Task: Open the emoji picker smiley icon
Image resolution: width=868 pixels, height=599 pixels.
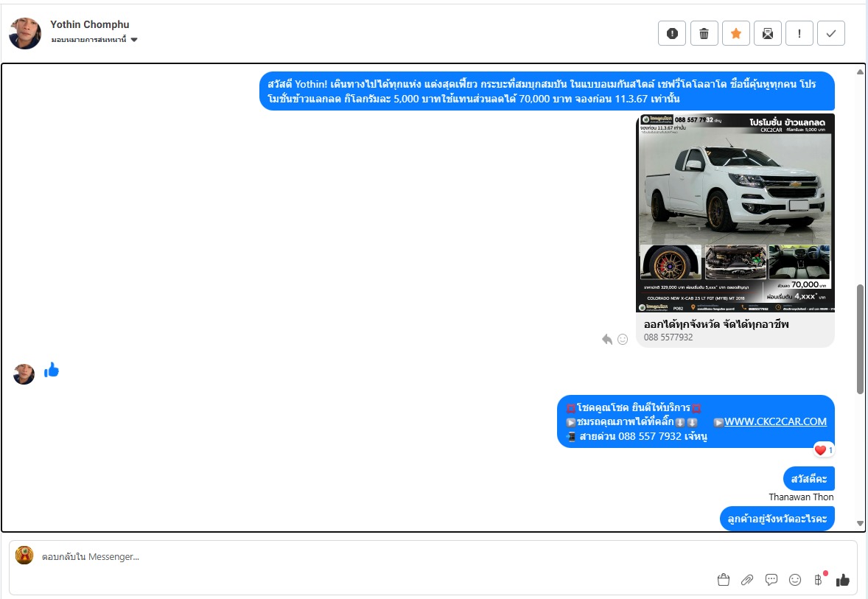Action: tap(795, 580)
